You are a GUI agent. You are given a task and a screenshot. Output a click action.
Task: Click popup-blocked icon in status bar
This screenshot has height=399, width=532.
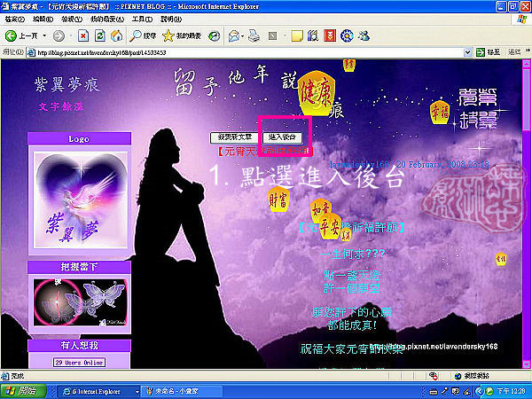[433, 376]
